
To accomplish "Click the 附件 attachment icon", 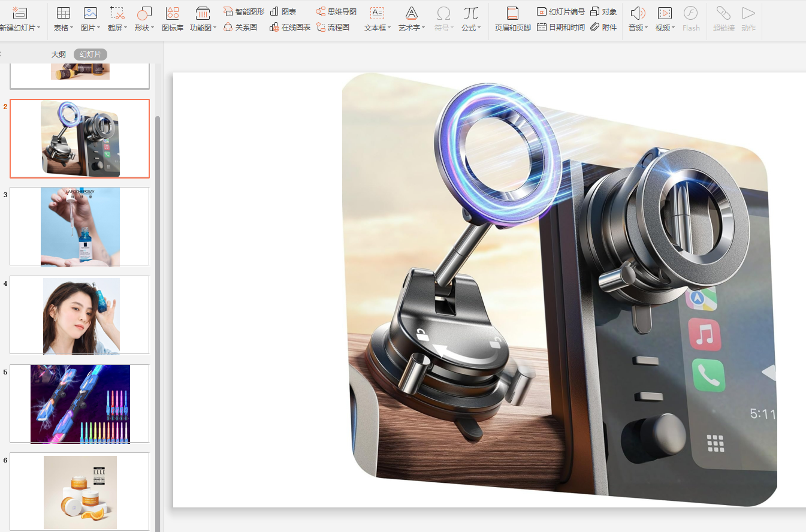I will tap(594, 27).
